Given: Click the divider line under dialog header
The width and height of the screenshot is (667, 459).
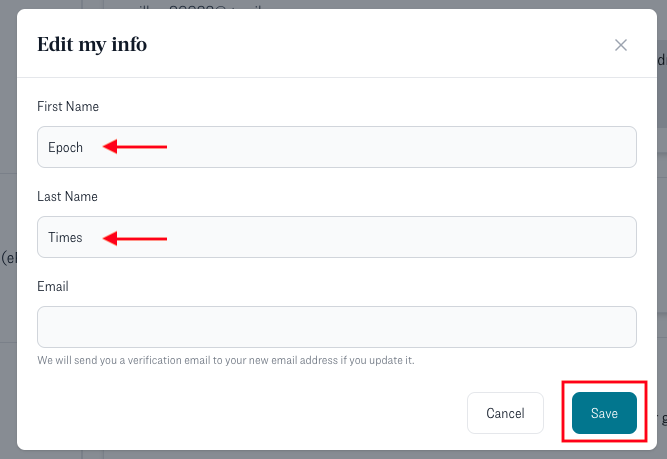Looking at the screenshot, I should [337, 77].
